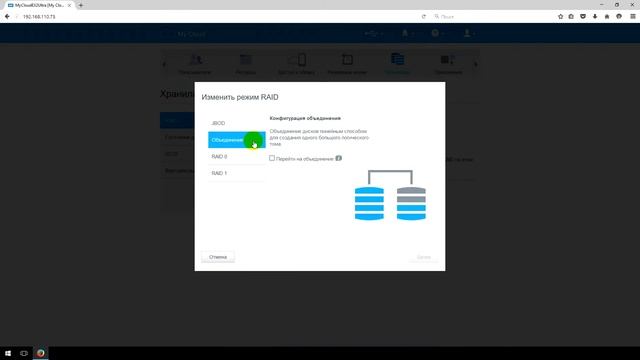Move the navigation carousel to the left
640x360 pixels.
164,64
